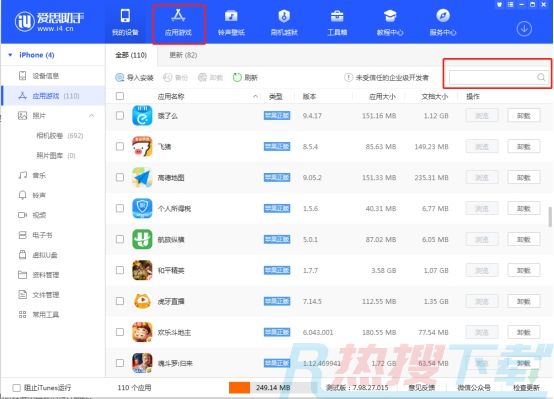Check the box for 个人所得税

(x=120, y=208)
